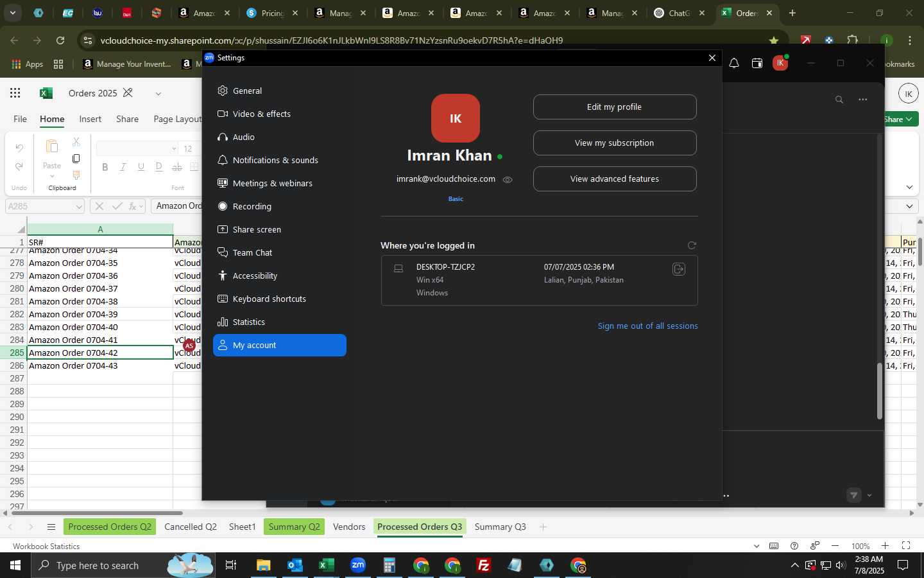Viewport: 924px width, 578px height.
Task: Open Zoom app from Windows taskbar
Action: pos(358,565)
